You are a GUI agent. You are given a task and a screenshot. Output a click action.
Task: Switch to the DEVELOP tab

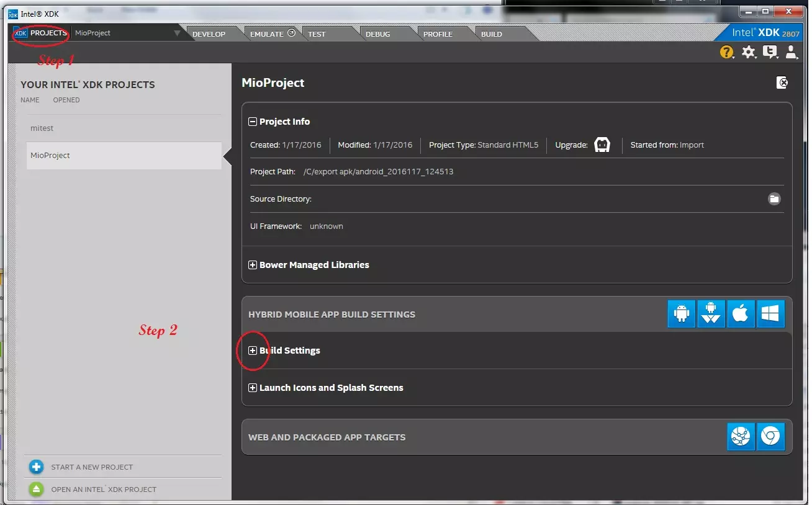[209, 34]
